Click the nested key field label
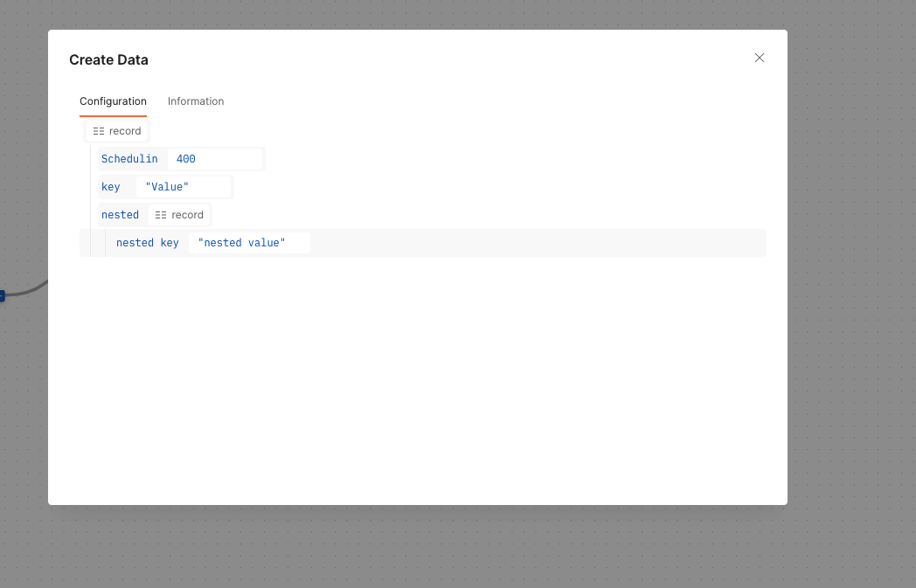Image resolution: width=916 pixels, height=588 pixels. 147,242
